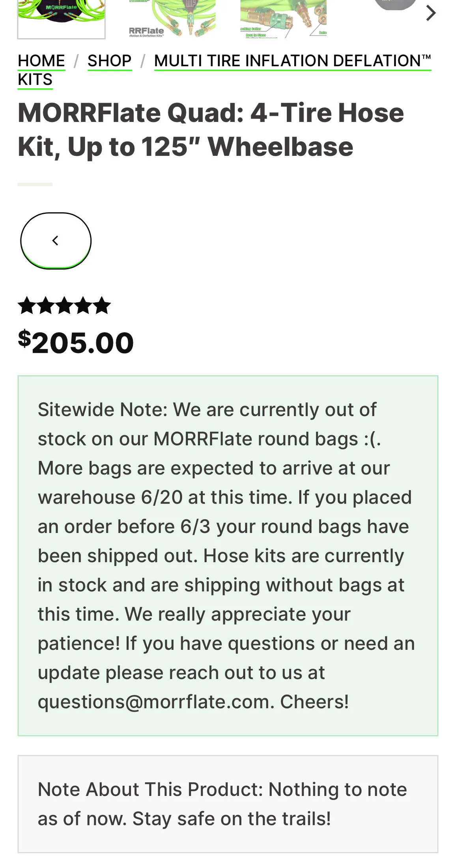Click the $205.00 price
The width and height of the screenshot is (456, 868).
(76, 342)
